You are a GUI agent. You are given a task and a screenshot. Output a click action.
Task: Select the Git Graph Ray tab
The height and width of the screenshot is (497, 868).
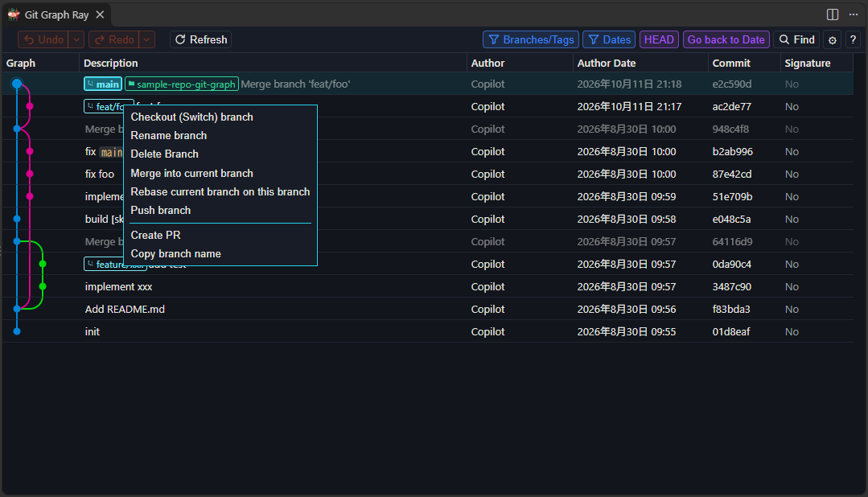[56, 15]
